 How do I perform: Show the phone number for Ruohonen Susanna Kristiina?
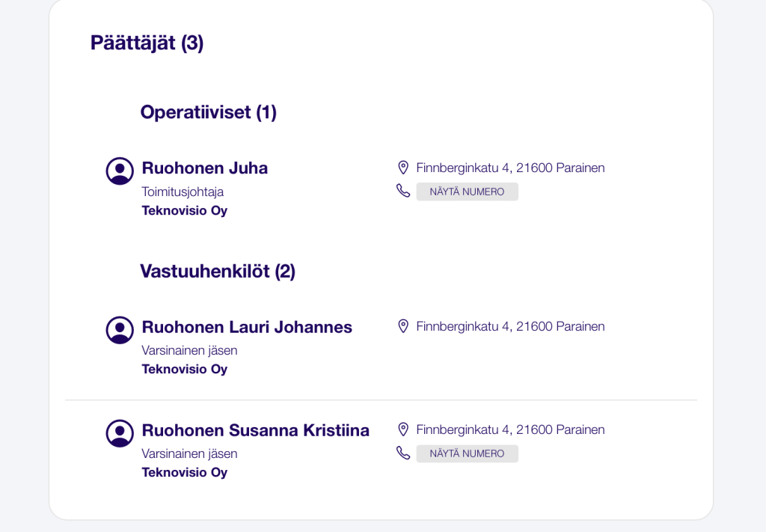[x=467, y=453]
